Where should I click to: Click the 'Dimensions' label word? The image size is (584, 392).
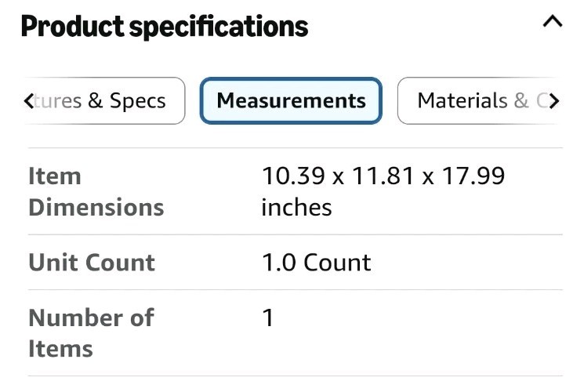point(96,208)
